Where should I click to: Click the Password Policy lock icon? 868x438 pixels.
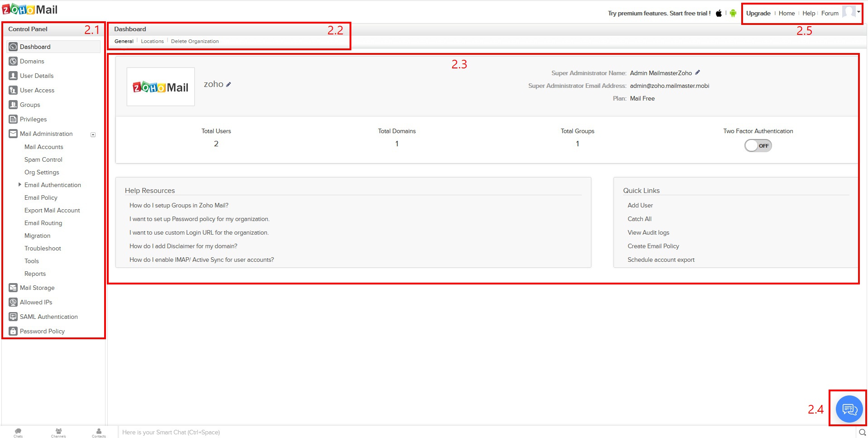[x=13, y=331]
